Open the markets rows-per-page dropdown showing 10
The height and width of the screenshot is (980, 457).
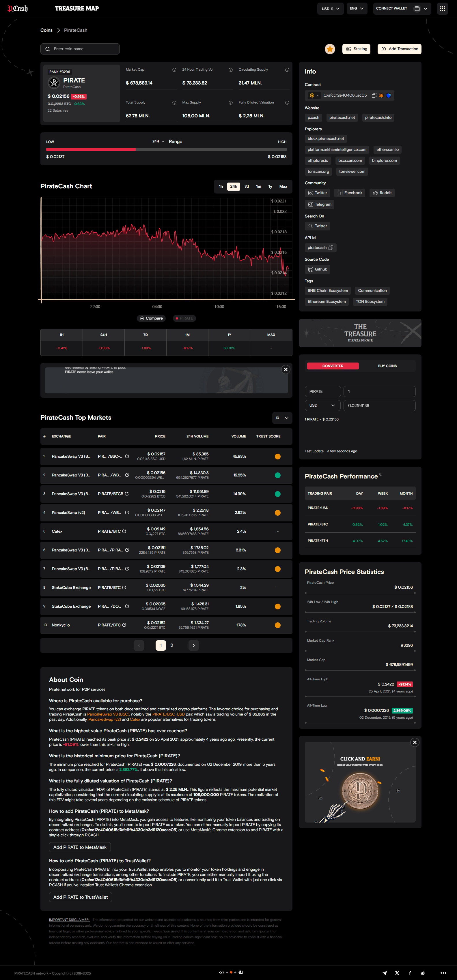282,418
